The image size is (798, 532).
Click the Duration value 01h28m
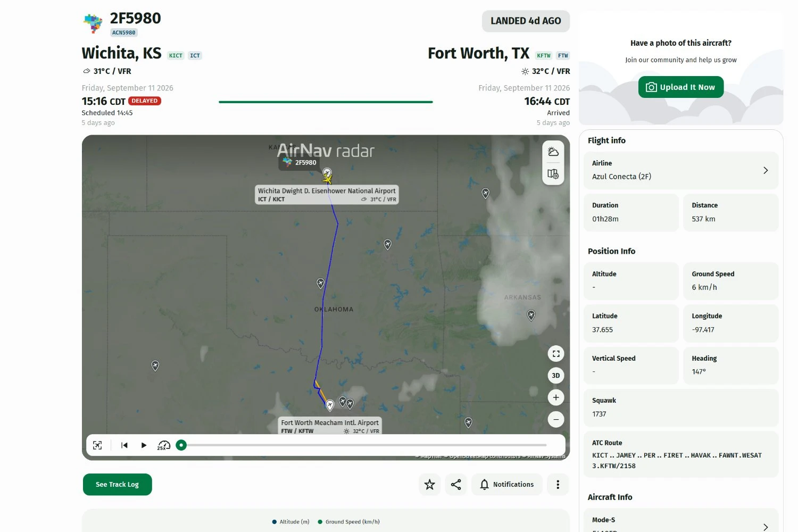pyautogui.click(x=605, y=219)
